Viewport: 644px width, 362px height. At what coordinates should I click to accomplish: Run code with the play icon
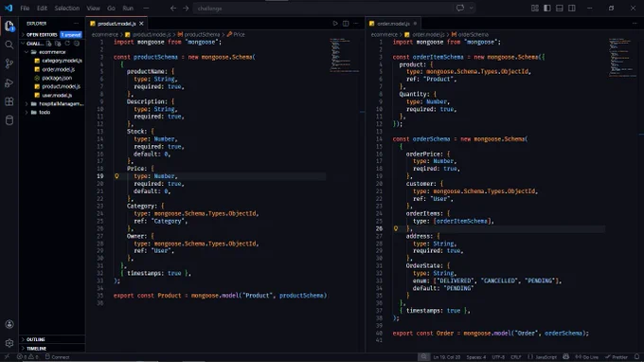335,24
